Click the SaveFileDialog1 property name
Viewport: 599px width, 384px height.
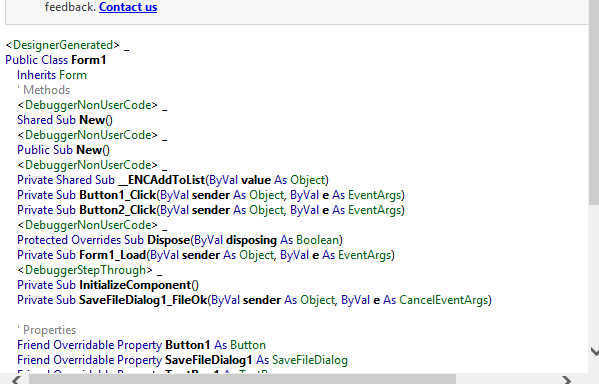209,360
